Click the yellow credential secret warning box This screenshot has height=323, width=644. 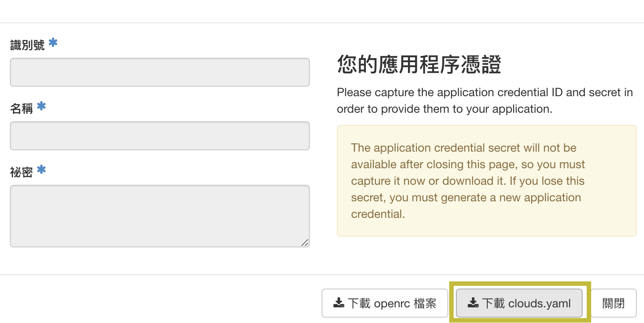point(486,181)
